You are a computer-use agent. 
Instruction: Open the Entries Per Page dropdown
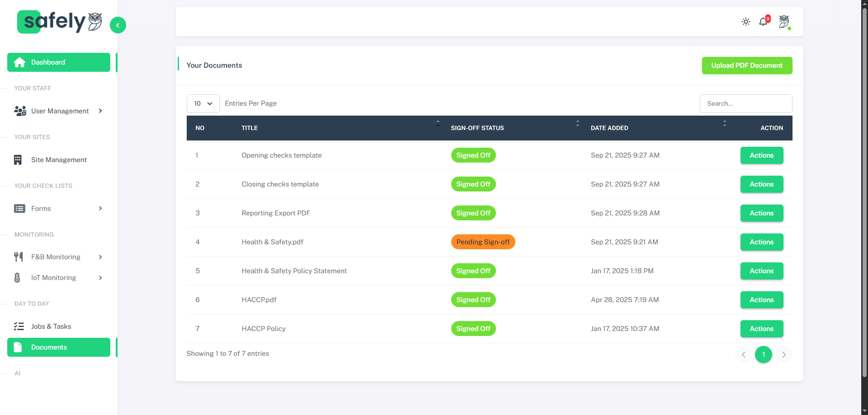pos(203,103)
